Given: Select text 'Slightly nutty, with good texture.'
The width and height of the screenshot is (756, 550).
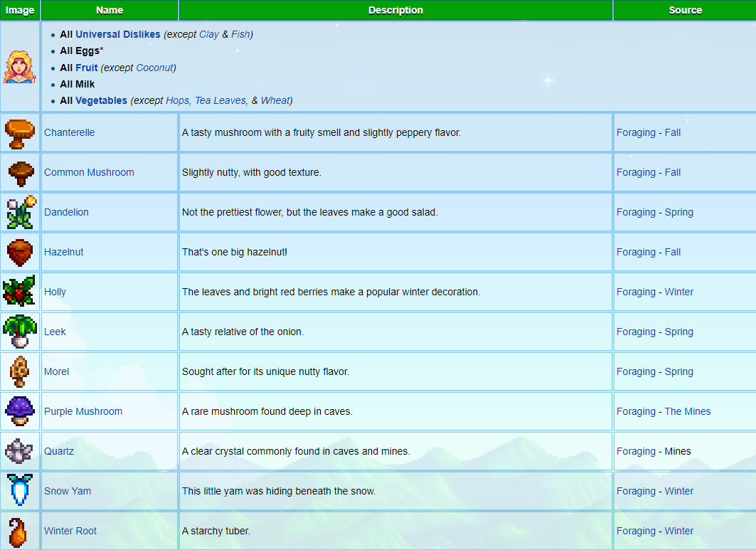Looking at the screenshot, I should point(252,172).
